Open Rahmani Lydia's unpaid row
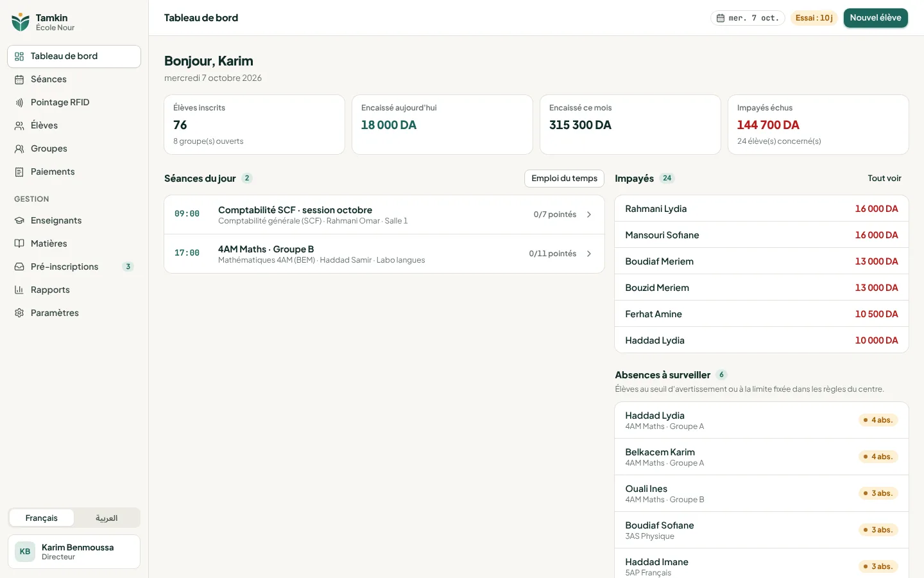The width and height of the screenshot is (924, 578). 762,209
